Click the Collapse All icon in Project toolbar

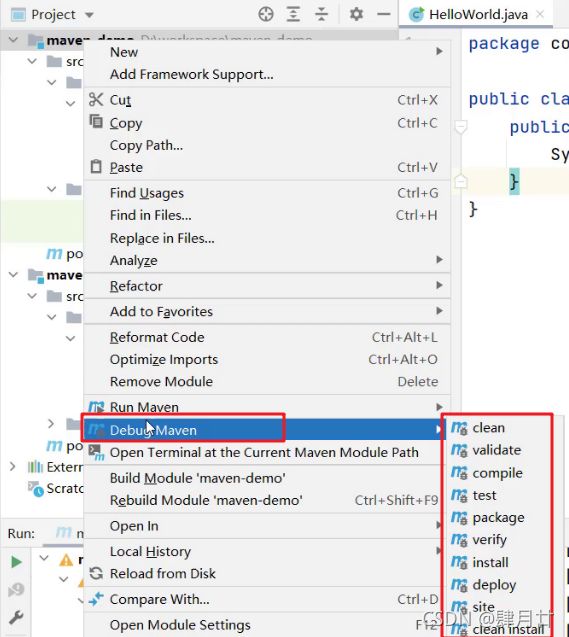point(321,14)
